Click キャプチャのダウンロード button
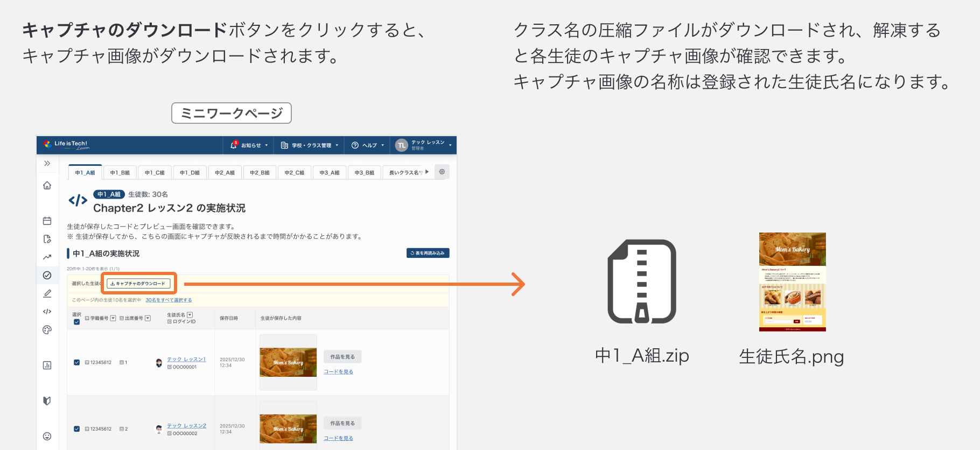The height and width of the screenshot is (450, 980). pos(138,284)
